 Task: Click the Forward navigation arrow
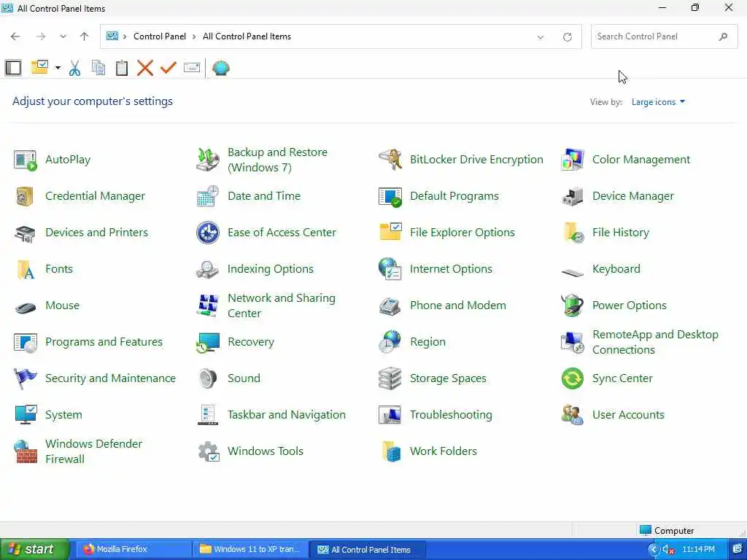41,36
